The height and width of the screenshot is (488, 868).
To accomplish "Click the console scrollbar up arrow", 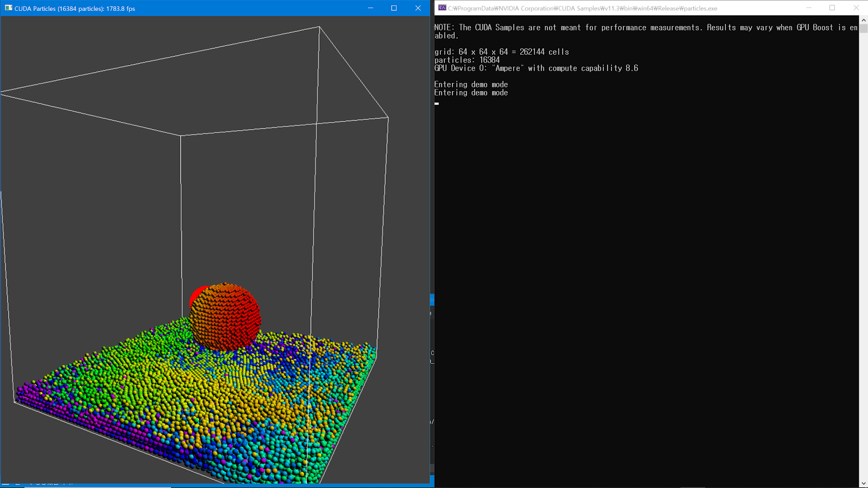I will [x=863, y=20].
